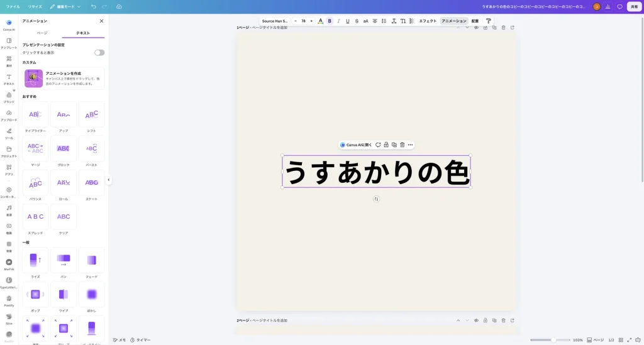The image size is (644, 345).
Task: Open Canva AI in the sidebar
Action: (9, 25)
